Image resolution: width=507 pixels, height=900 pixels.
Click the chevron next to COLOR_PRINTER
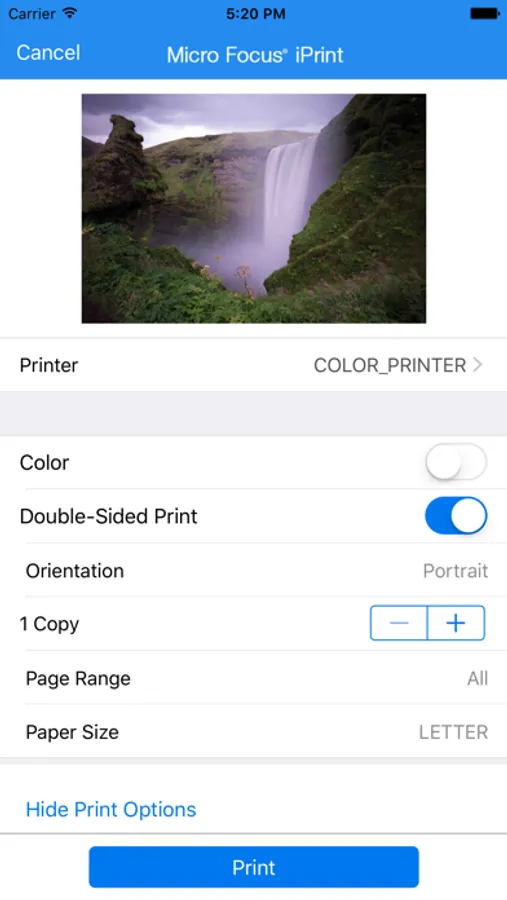(x=478, y=365)
